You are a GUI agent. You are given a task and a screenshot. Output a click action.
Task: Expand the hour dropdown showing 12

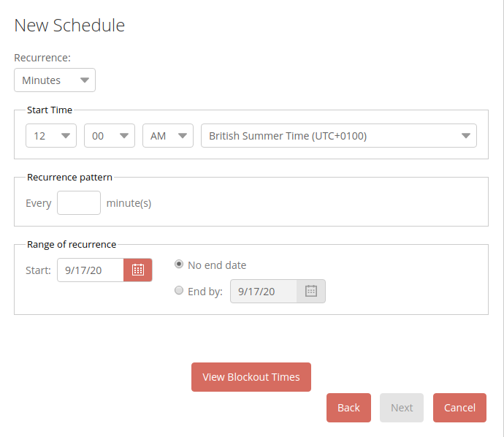click(51, 136)
